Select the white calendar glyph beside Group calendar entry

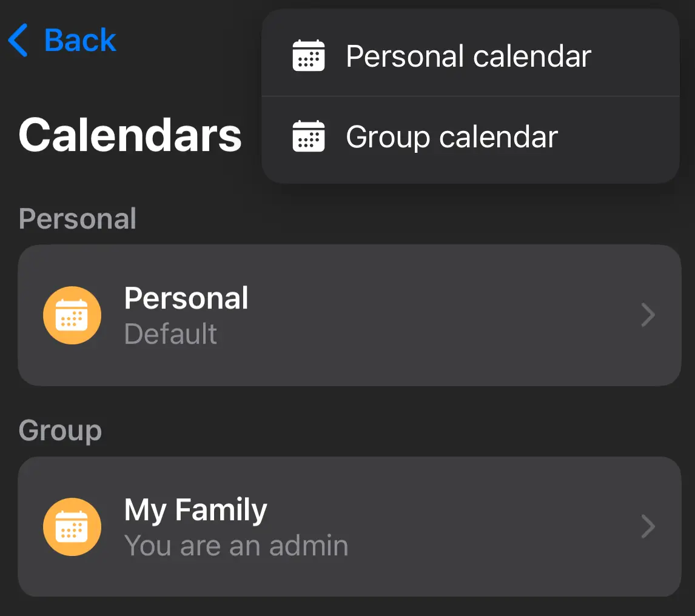(x=309, y=136)
